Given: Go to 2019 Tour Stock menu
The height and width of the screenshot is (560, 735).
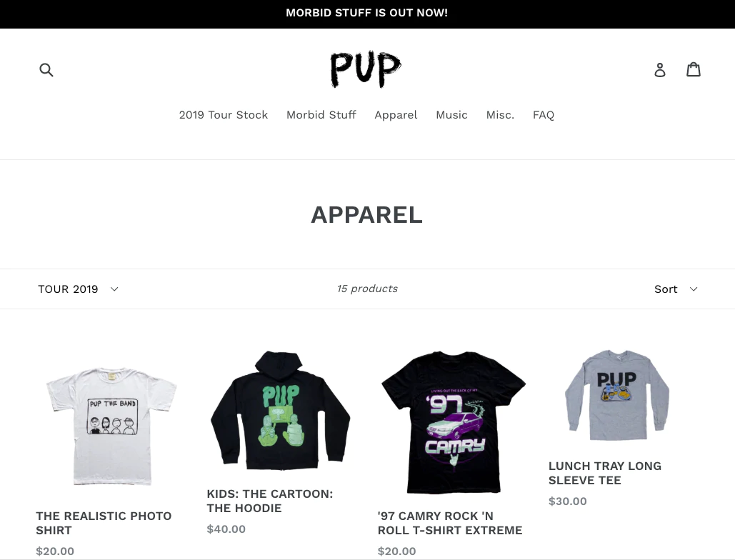Looking at the screenshot, I should pos(224,115).
